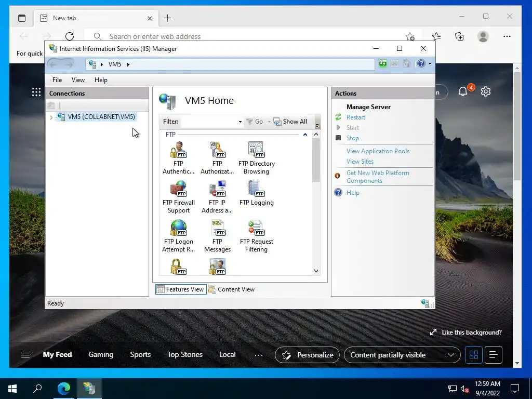Expand the breadcrumb arrow after VM5
This screenshot has width=532, height=399.
point(128,64)
